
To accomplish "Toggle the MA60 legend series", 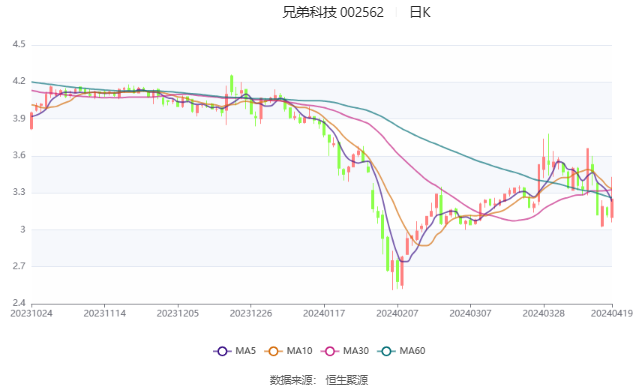I will pos(401,351).
